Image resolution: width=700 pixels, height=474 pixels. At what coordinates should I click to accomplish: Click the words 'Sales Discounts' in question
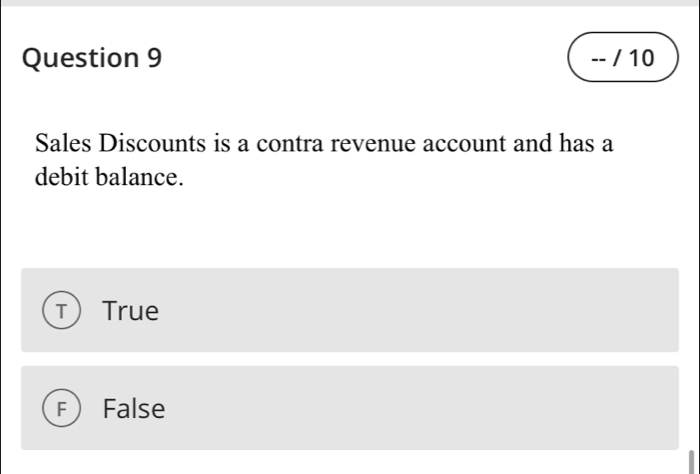121,143
